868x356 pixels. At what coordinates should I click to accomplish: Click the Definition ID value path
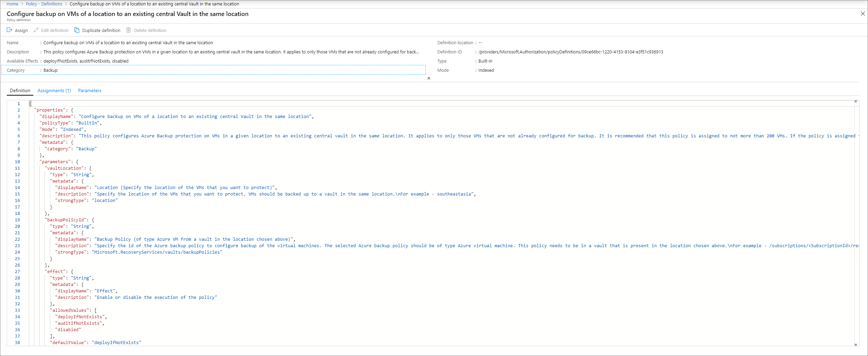pos(571,52)
